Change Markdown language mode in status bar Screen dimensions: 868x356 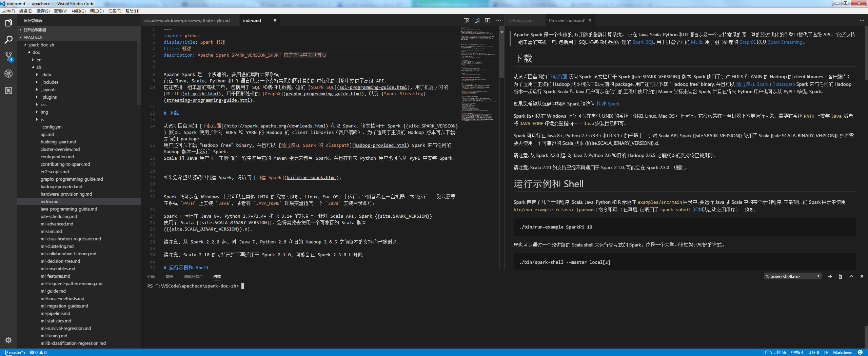pos(843,353)
